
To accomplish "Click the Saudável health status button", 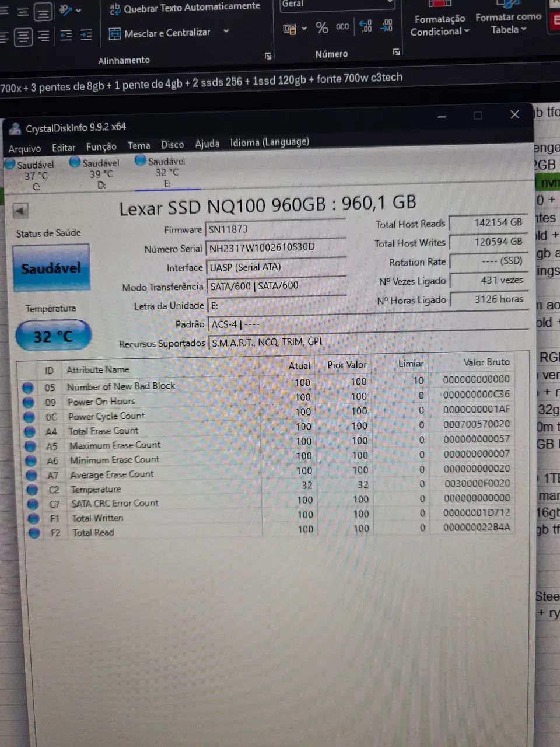I will 51,268.
